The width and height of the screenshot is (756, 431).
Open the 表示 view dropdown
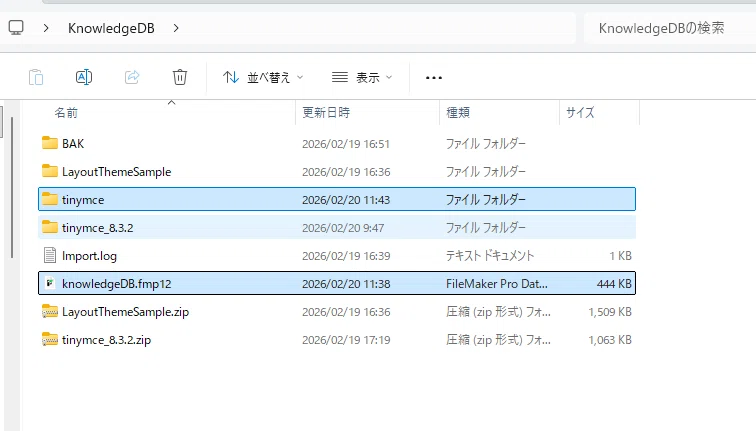click(362, 77)
